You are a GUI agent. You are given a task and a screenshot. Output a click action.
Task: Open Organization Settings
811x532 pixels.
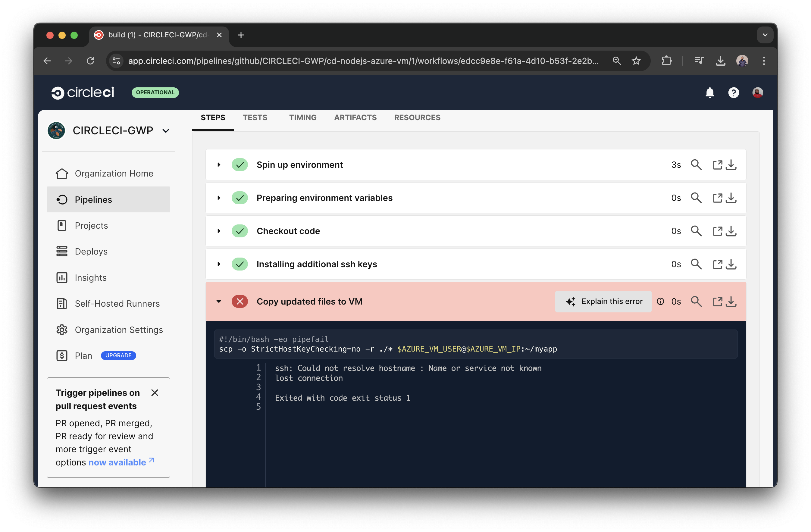(119, 330)
